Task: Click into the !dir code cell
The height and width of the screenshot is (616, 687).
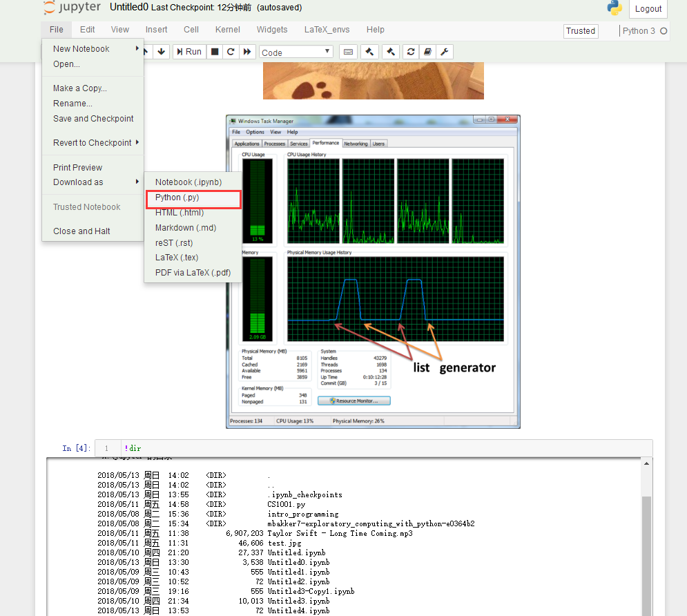Action: click(385, 448)
